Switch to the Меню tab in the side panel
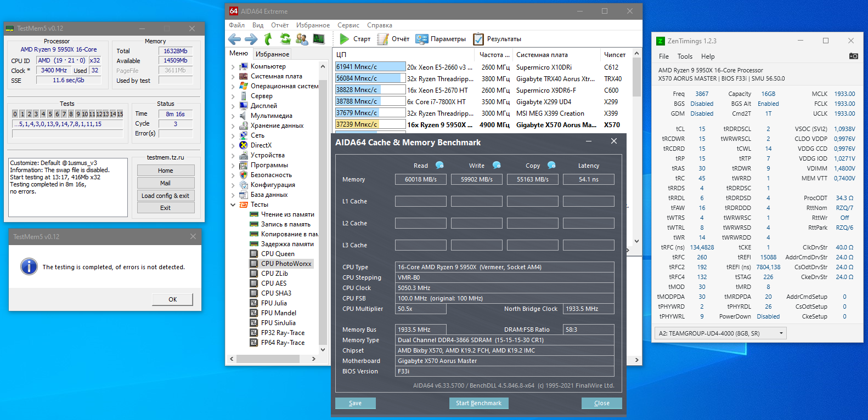 click(x=239, y=54)
